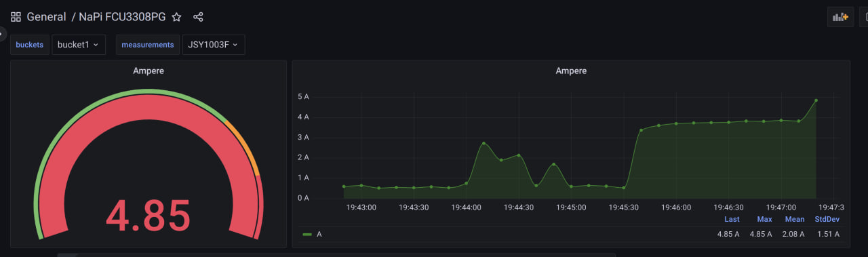The width and height of the screenshot is (868, 257).
Task: Click the 19:44:00 time axis label
Action: 467,207
